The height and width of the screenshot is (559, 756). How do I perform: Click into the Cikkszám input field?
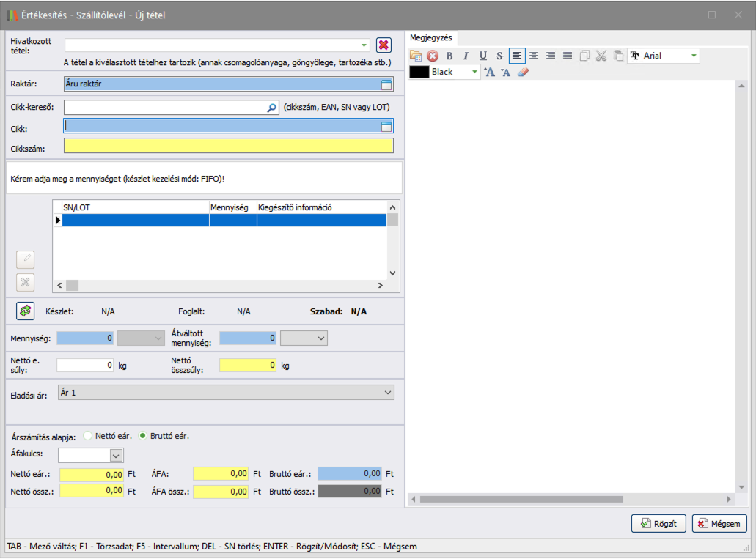[228, 146]
